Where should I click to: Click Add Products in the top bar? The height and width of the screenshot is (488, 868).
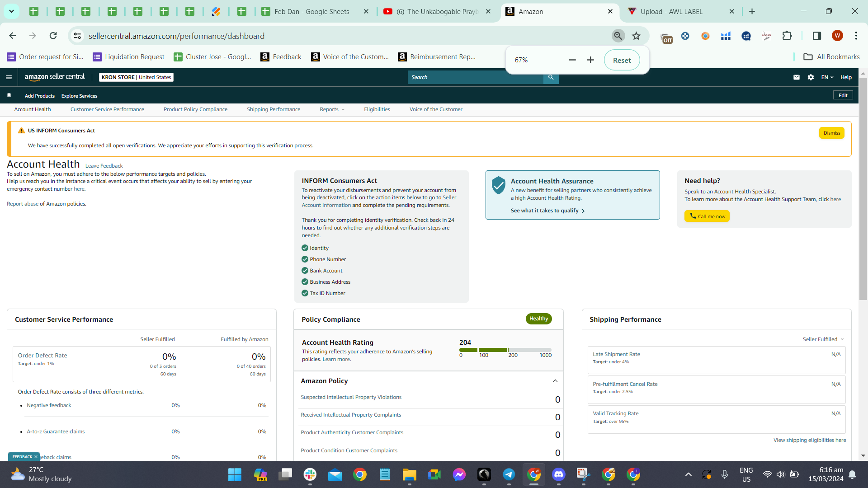[40, 96]
